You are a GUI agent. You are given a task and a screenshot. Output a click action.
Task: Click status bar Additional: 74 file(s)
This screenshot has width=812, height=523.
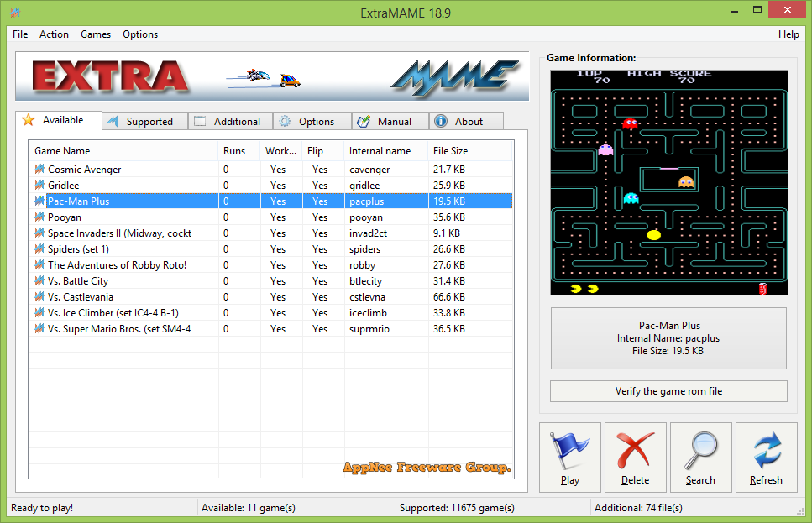click(638, 507)
